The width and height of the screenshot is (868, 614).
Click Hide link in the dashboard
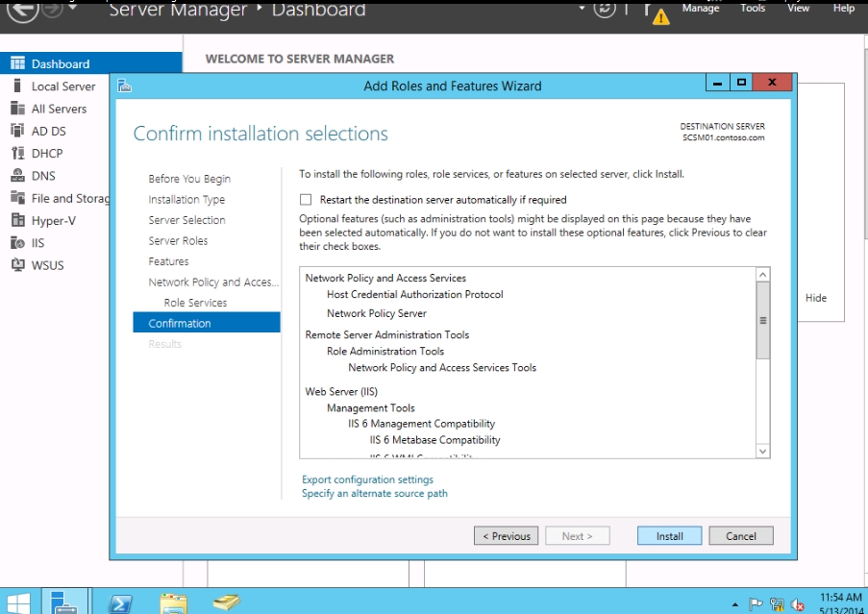(815, 298)
